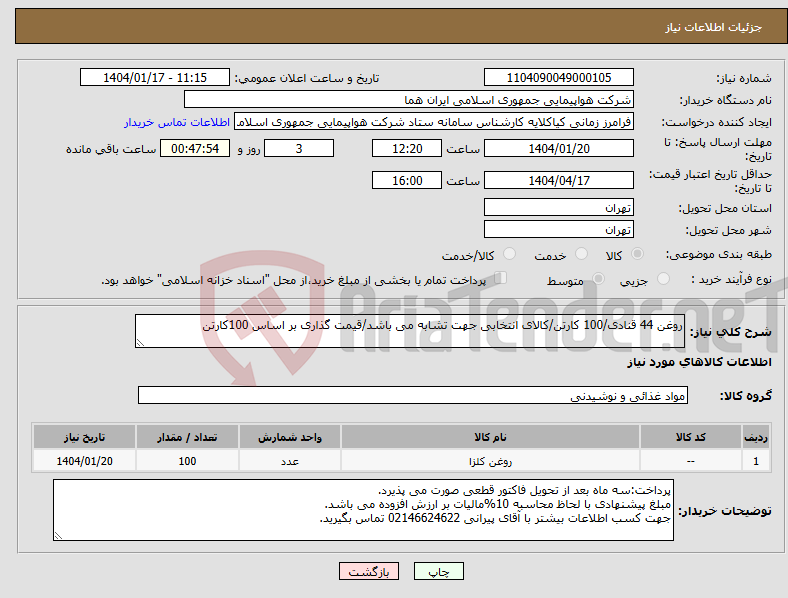Toggle the اسناد خزانه اسلامی payment checkbox
The width and height of the screenshot is (788, 598).
tap(501, 277)
